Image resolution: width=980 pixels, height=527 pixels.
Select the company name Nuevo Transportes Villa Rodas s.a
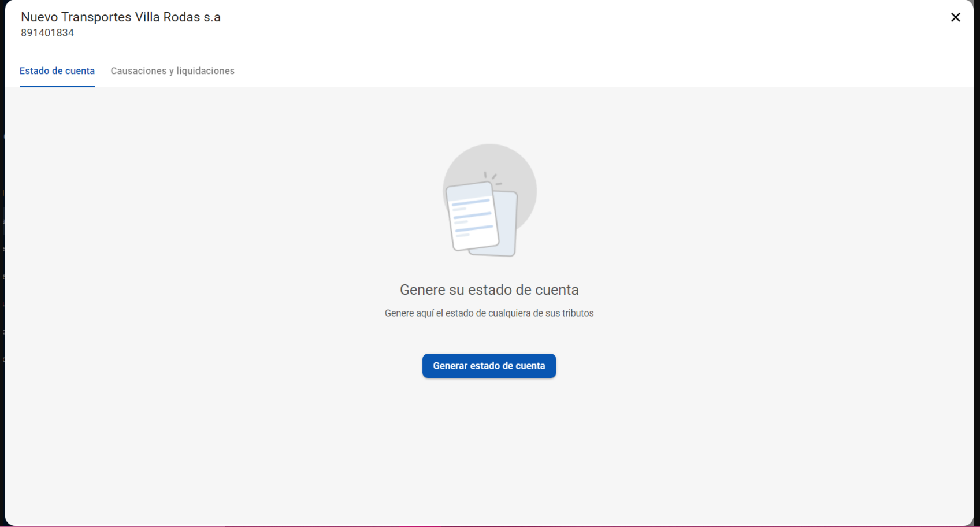pos(121,17)
